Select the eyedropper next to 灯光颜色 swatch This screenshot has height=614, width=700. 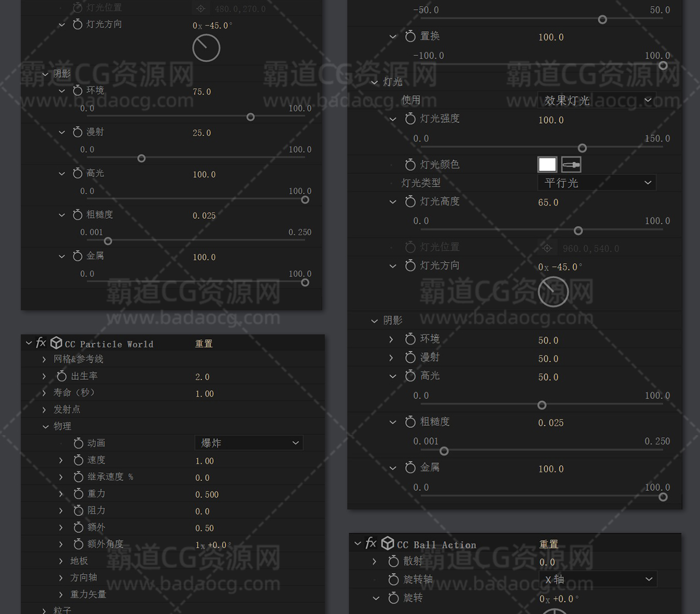point(571,165)
